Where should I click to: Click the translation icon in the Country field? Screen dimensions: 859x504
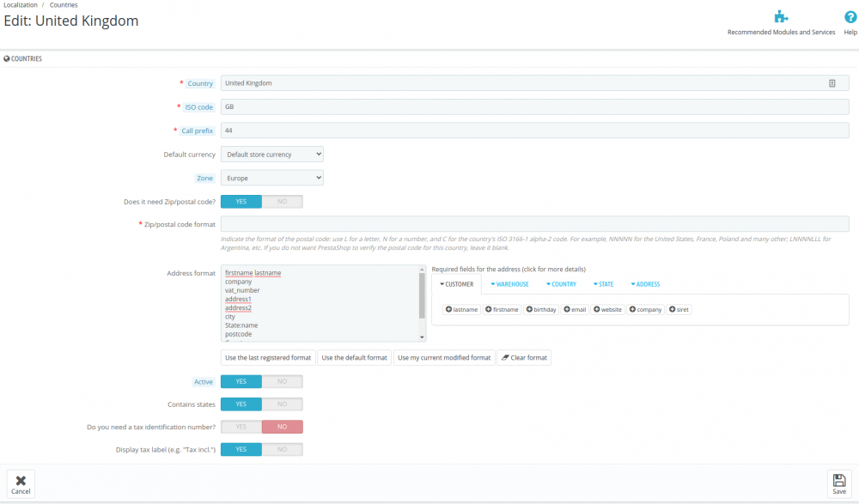(832, 82)
